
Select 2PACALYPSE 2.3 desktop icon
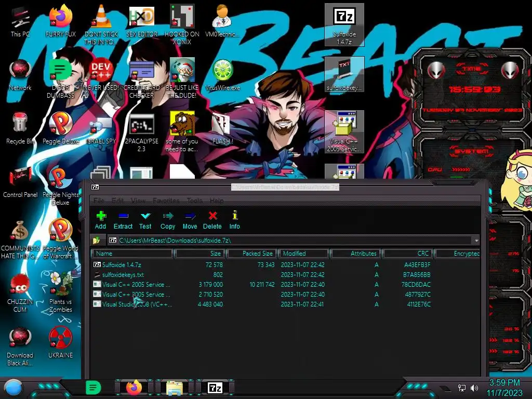click(142, 133)
